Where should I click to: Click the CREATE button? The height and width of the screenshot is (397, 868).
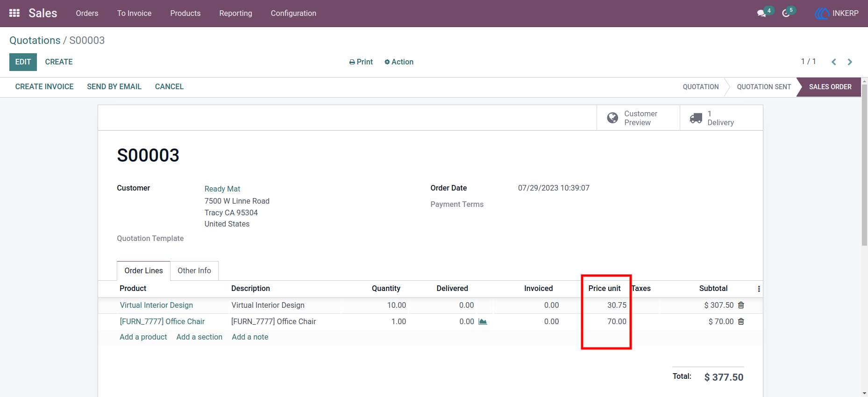(59, 62)
